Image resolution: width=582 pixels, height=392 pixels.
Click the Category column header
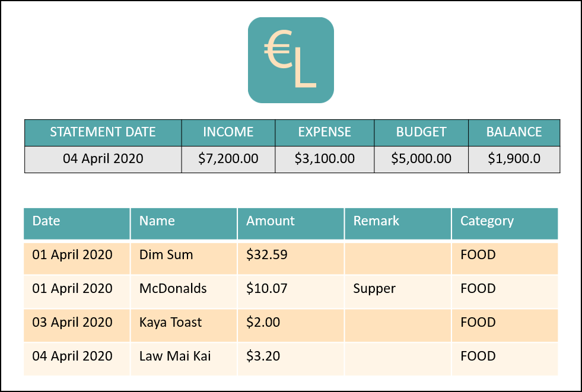point(505,223)
